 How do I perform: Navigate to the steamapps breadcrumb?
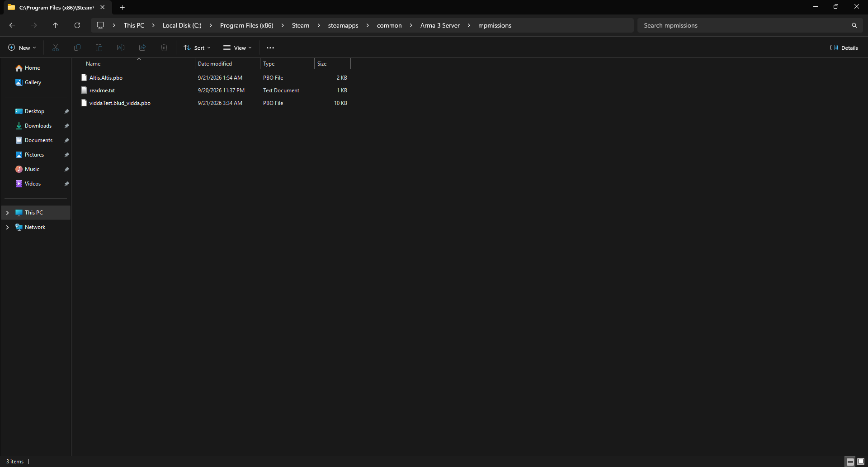(343, 25)
